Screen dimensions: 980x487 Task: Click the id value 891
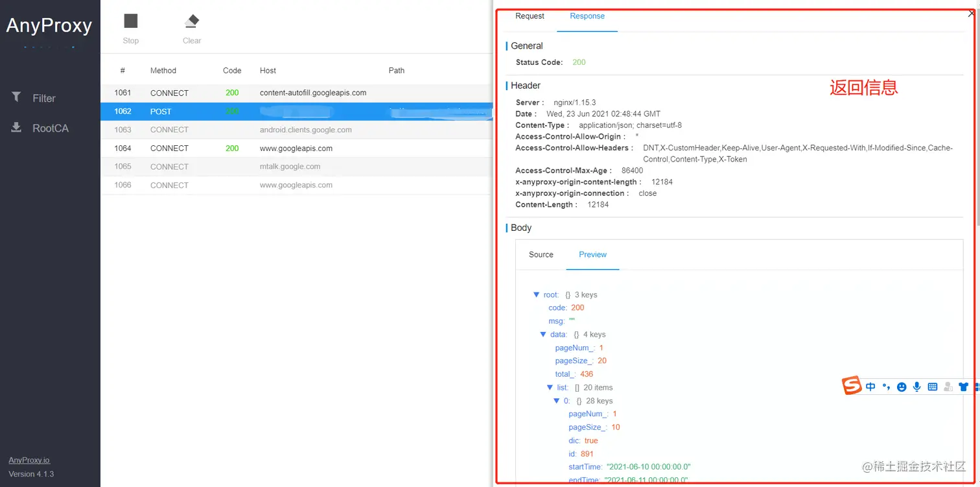pos(587,454)
